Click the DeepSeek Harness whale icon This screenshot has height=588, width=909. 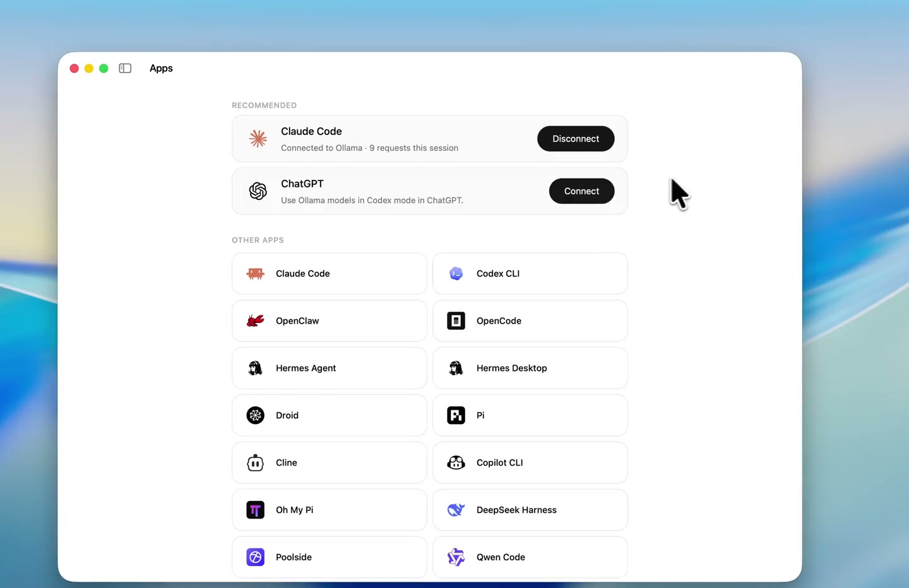[456, 510]
